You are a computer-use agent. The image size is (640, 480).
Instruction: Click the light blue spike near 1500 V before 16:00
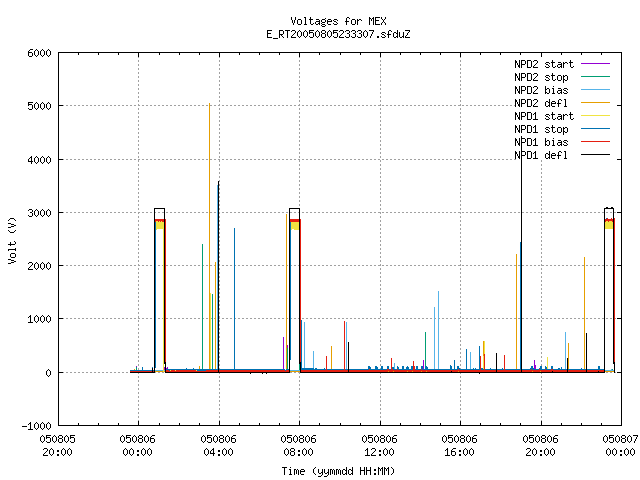tap(438, 331)
